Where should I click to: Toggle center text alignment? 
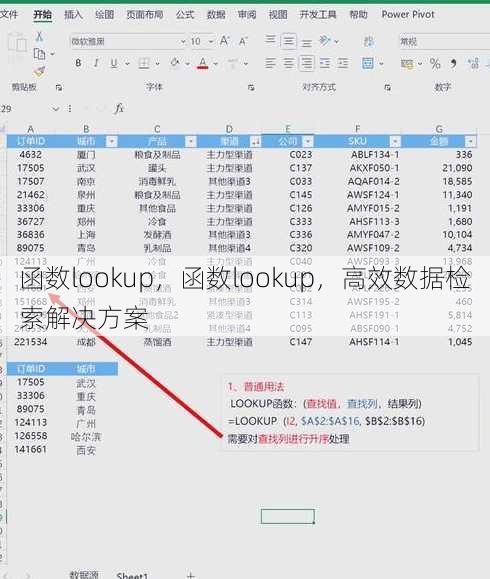pos(288,64)
